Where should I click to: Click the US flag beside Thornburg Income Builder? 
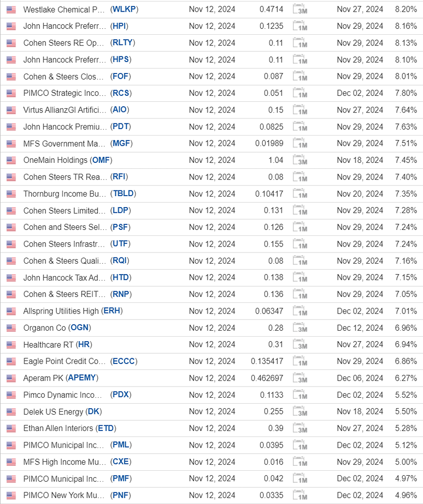click(x=11, y=194)
